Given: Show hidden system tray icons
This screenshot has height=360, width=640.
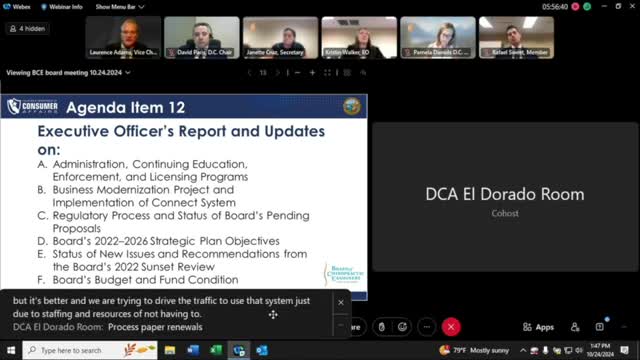Looking at the screenshot, I should click(x=523, y=350).
